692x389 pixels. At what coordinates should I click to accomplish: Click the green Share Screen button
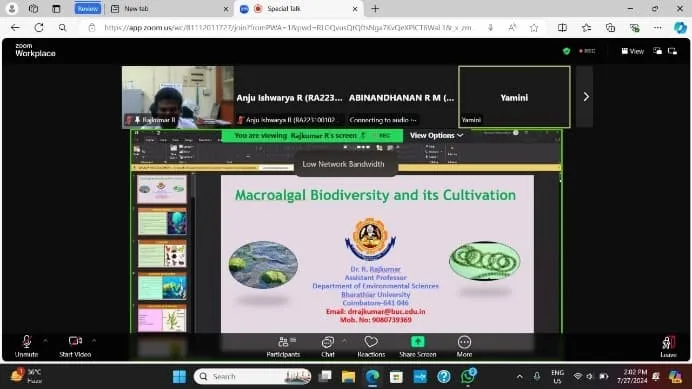(x=417, y=346)
